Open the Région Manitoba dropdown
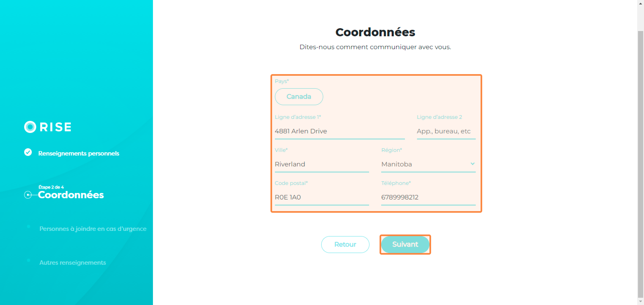644x305 pixels. [428, 164]
